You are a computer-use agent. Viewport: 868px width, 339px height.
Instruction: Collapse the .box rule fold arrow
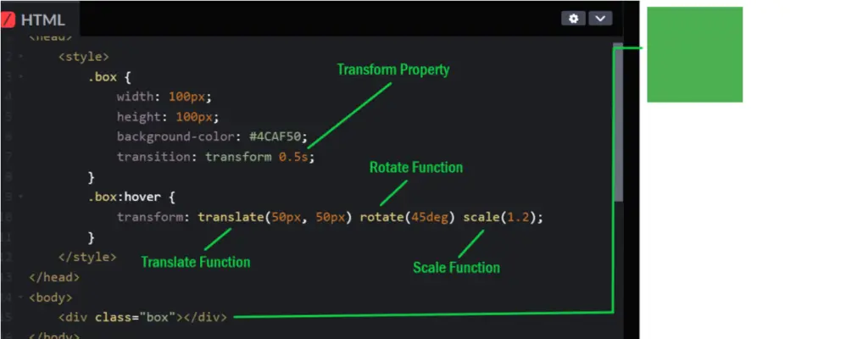[21, 76]
